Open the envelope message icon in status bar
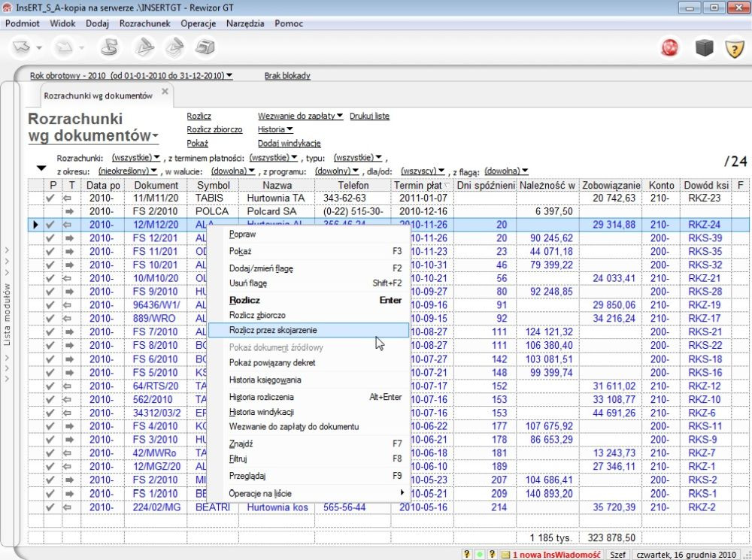Image resolution: width=752 pixels, height=560 pixels. 505,554
